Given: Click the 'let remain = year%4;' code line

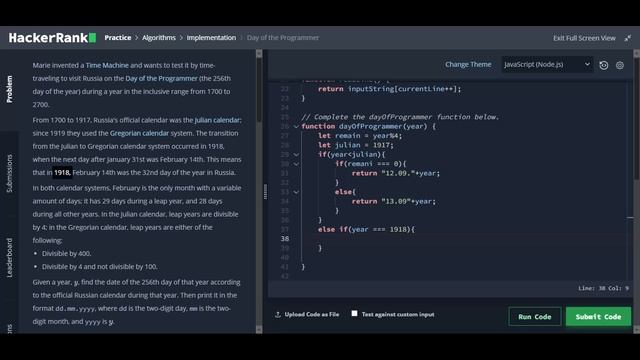Looking at the screenshot, I should [360, 136].
